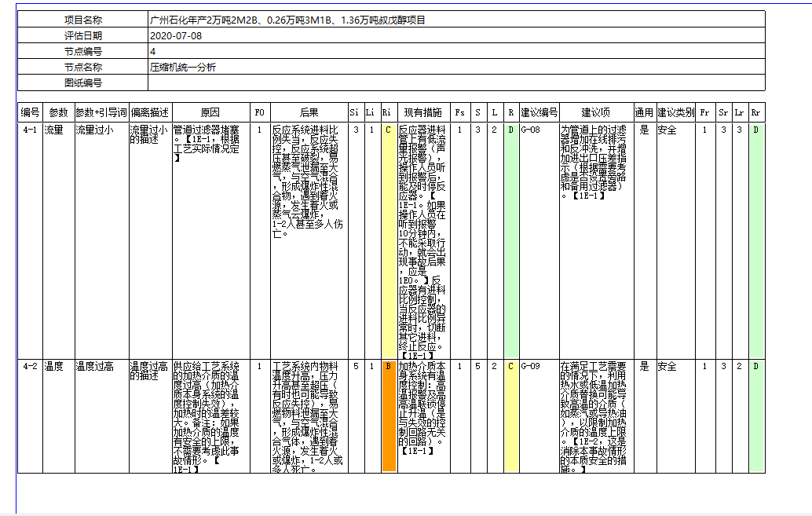Screen dimensions: 812x516
Task: Click the yellow Ri cell C in row 4-1
Action: point(389,241)
